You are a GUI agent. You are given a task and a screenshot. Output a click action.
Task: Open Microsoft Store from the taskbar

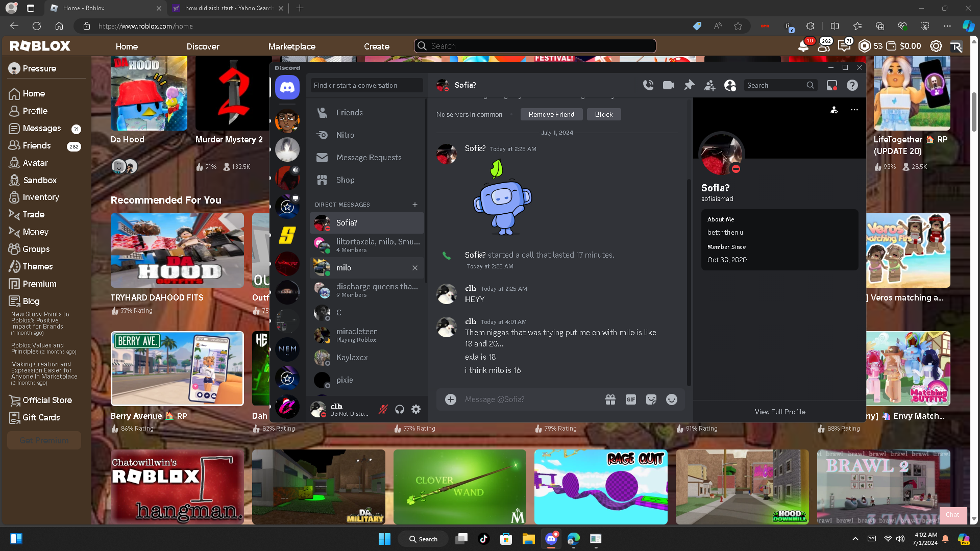coord(506,539)
